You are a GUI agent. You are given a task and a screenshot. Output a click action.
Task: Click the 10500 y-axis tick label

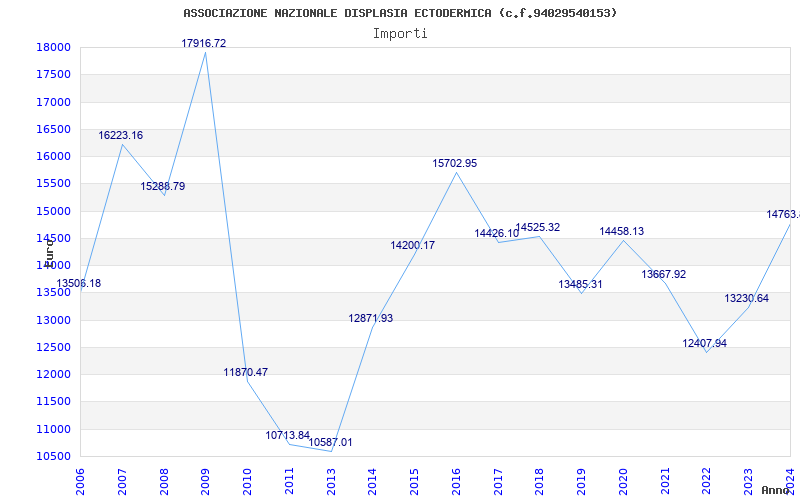53,456
